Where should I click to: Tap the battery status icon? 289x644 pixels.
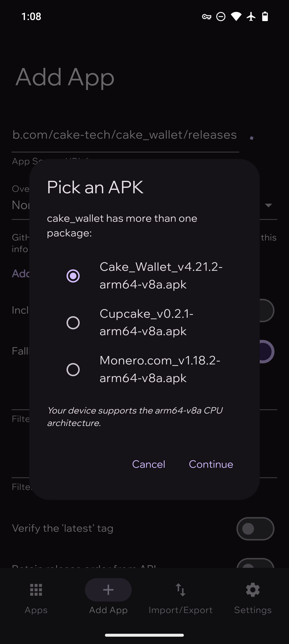coord(265,17)
